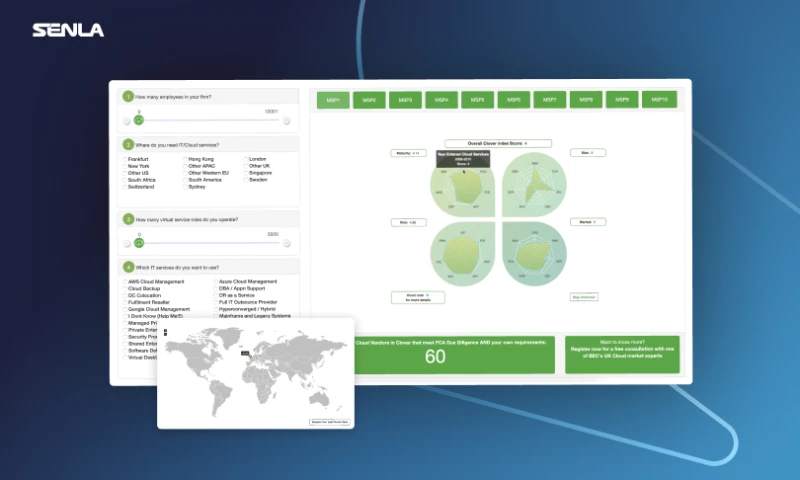Viewport: 800px width, 480px height.
Task: Check the New York location checkbox
Action: point(124,166)
